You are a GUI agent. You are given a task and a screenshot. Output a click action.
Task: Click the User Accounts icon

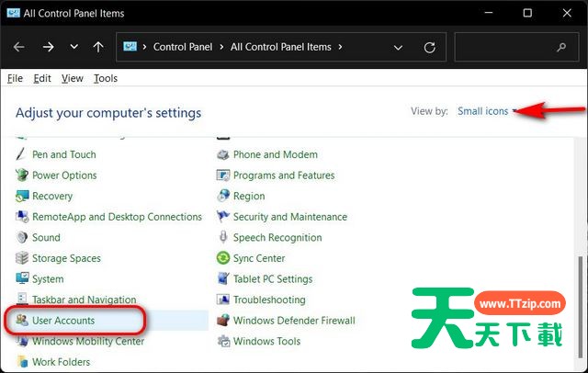22,320
